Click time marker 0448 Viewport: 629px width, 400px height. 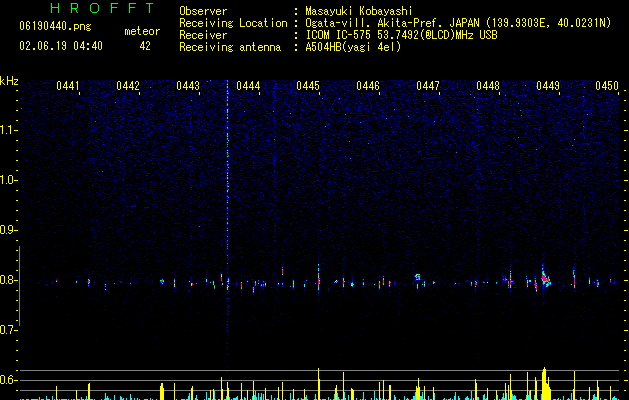click(x=488, y=86)
